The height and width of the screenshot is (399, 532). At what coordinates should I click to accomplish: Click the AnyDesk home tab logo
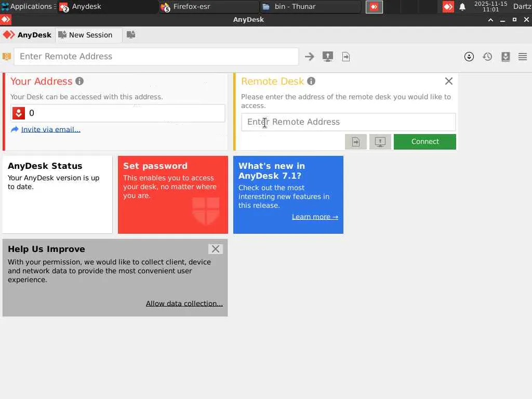pyautogui.click(x=27, y=35)
